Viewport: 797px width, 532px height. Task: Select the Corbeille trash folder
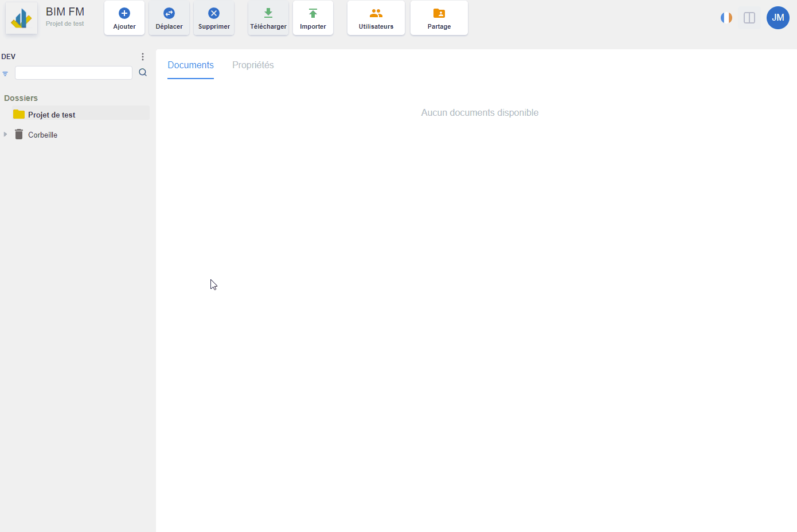[42, 135]
